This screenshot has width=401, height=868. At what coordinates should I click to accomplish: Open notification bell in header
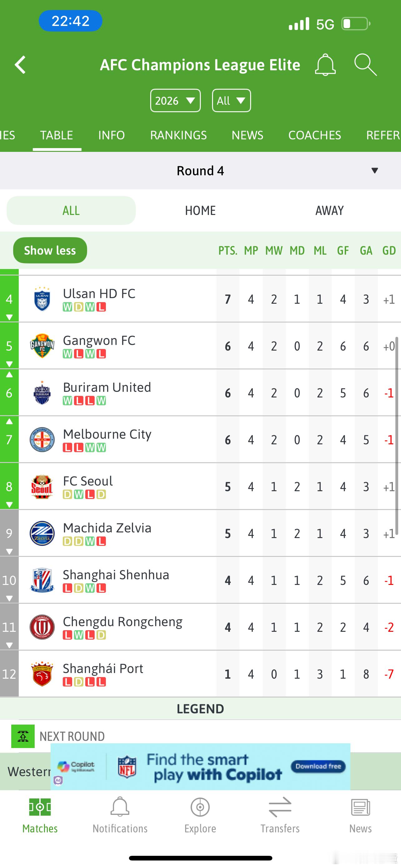(325, 65)
